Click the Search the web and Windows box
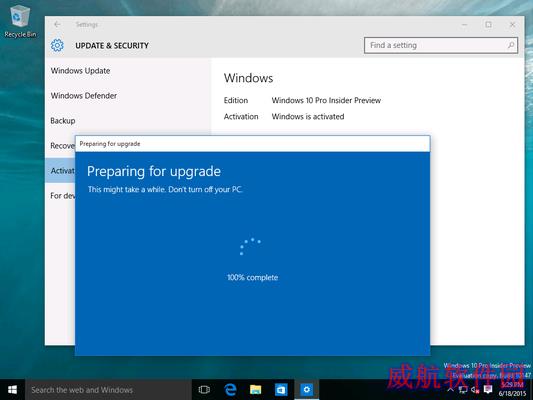The image size is (533, 400). (108, 390)
